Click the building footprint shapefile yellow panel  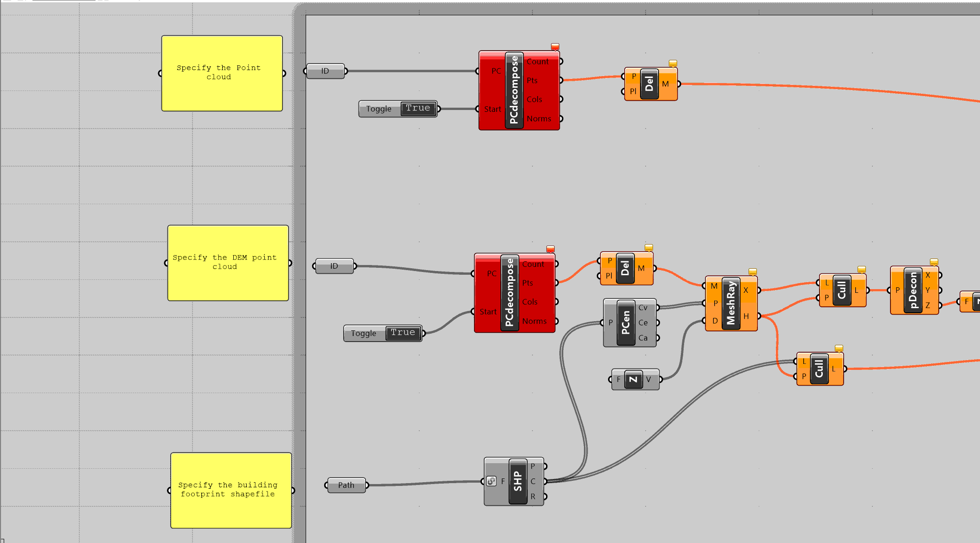pyautogui.click(x=231, y=490)
